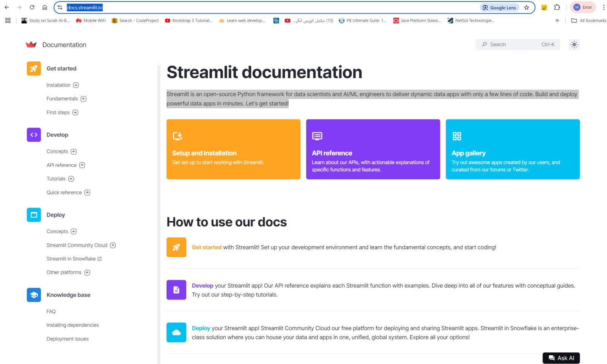Click the Ask AI button
The image size is (607, 364).
click(x=561, y=358)
